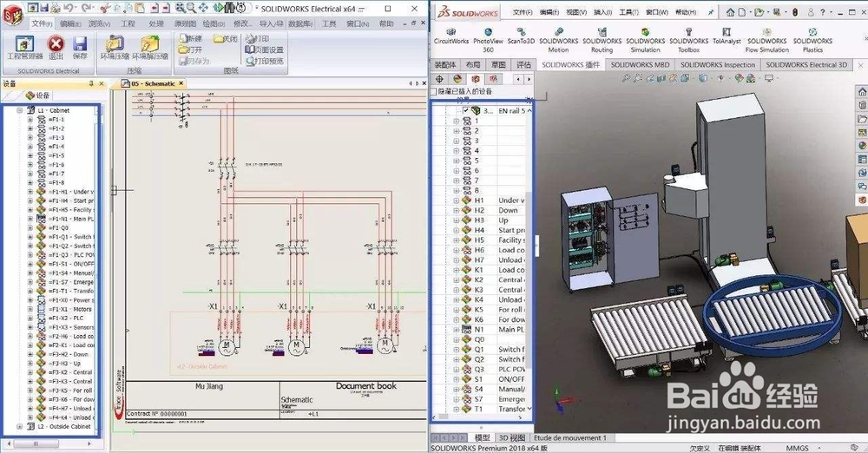
Task: Click the traffic-light rebuild icon in SOLIDWORKS
Action: tap(795, 11)
